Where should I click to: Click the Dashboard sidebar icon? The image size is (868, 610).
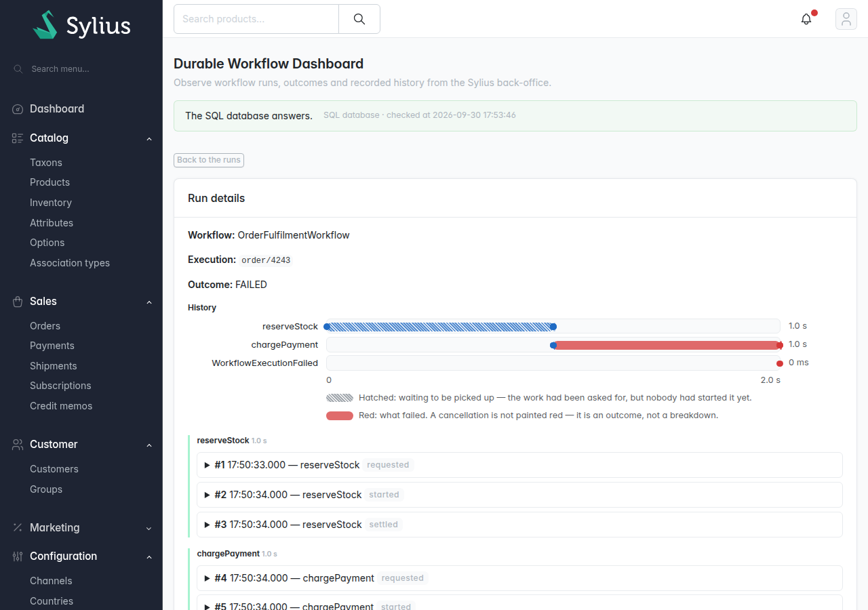pyautogui.click(x=18, y=109)
